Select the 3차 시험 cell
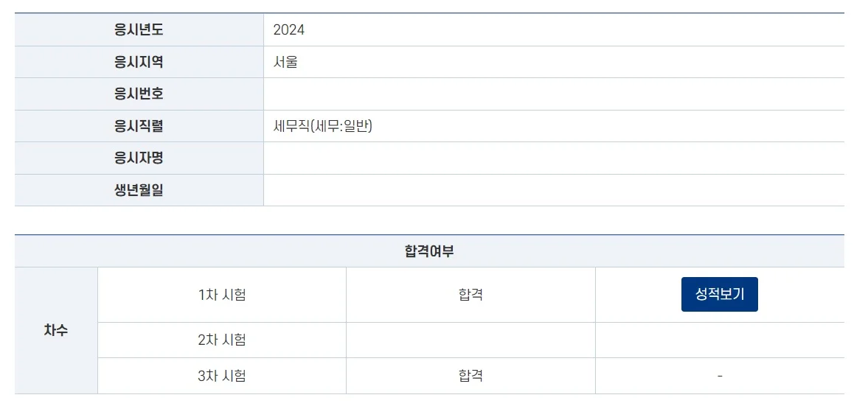Image resolution: width=868 pixels, height=420 pixels. coord(222,376)
